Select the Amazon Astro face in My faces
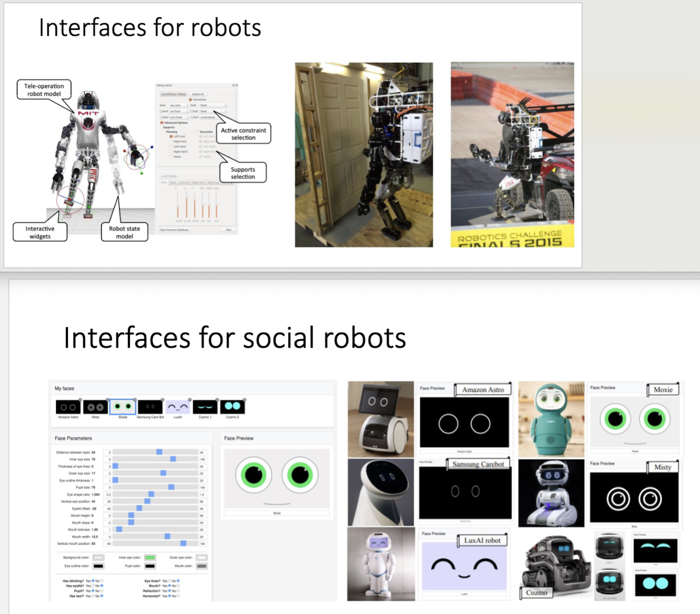This screenshot has width=700, height=614. click(x=68, y=407)
